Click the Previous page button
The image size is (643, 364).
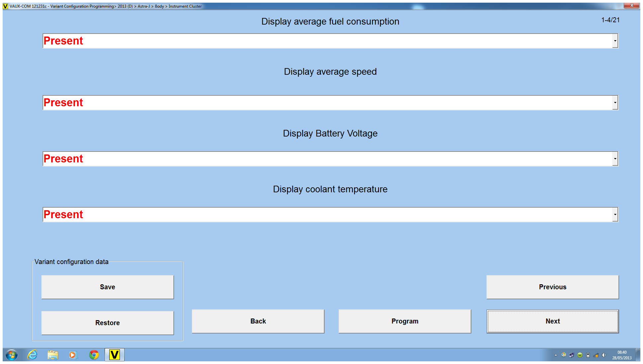point(552,287)
